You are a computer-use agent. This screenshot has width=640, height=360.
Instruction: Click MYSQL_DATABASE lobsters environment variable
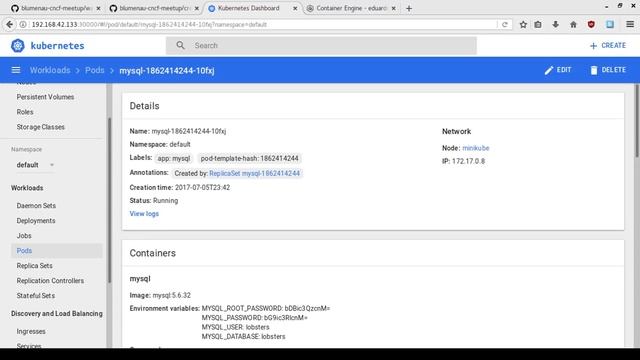pyautogui.click(x=243, y=337)
